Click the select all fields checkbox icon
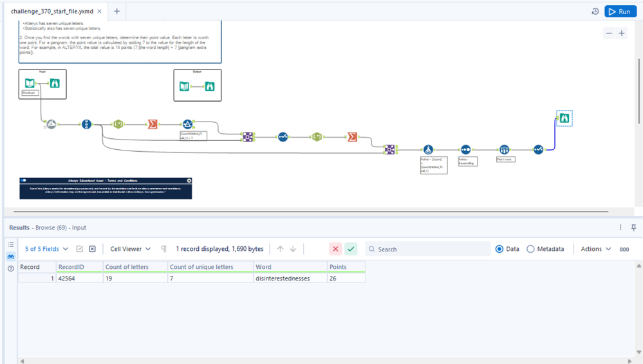Viewport: 643px width, 364px height. (80, 249)
